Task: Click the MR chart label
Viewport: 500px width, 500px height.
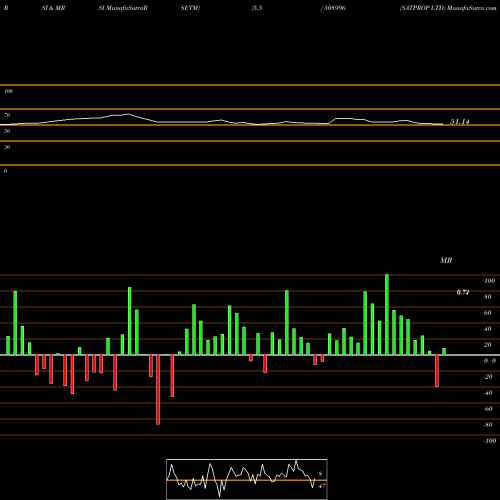Action: pos(446,260)
